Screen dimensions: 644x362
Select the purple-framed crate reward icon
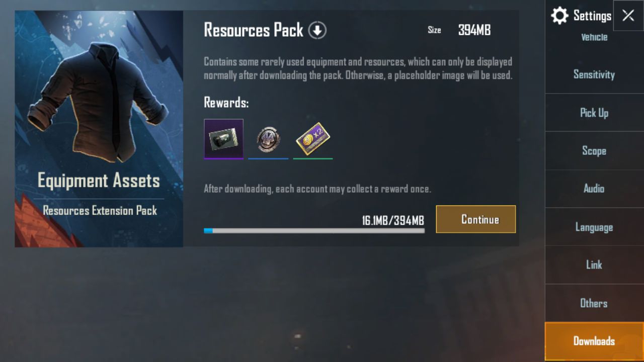pos(223,139)
